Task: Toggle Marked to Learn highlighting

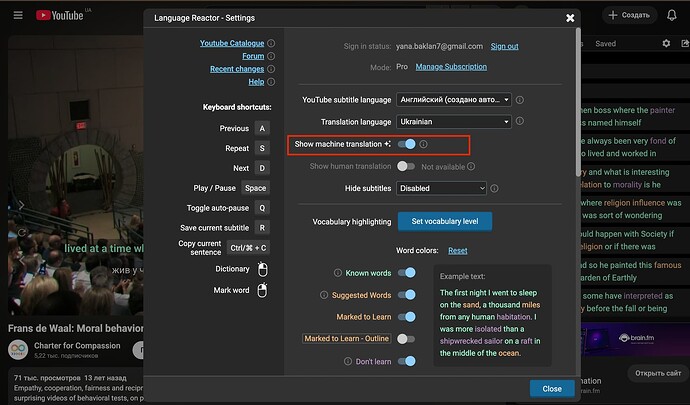Action: click(406, 317)
